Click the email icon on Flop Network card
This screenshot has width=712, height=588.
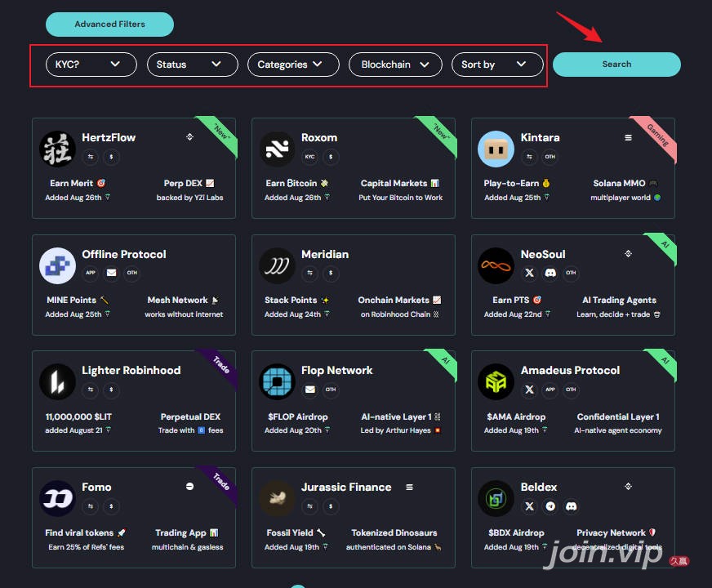310,390
